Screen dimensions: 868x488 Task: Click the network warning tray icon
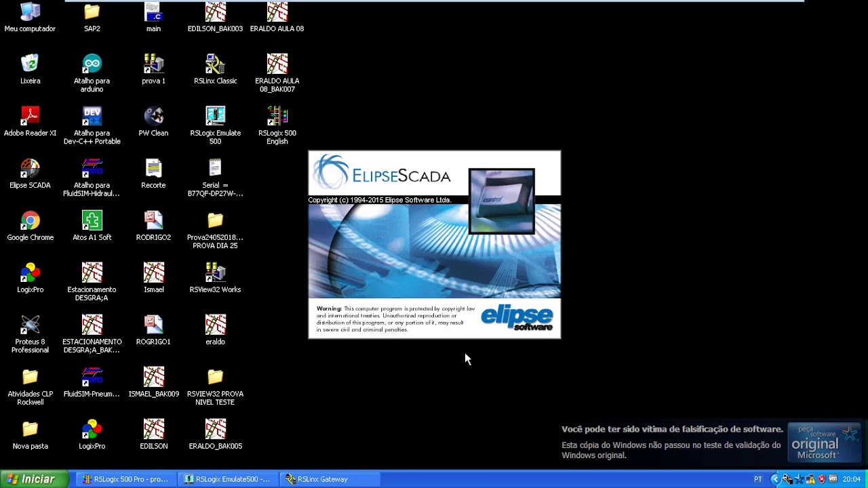point(810,479)
